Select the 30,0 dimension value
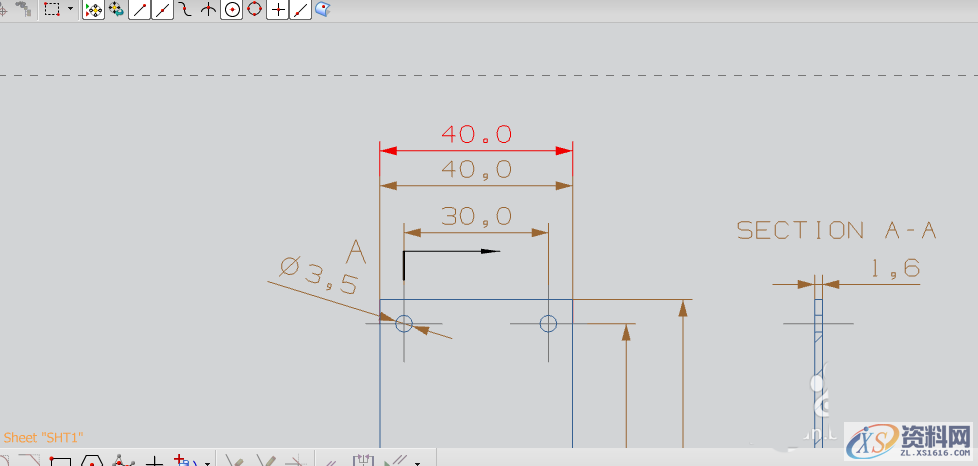 point(476,216)
